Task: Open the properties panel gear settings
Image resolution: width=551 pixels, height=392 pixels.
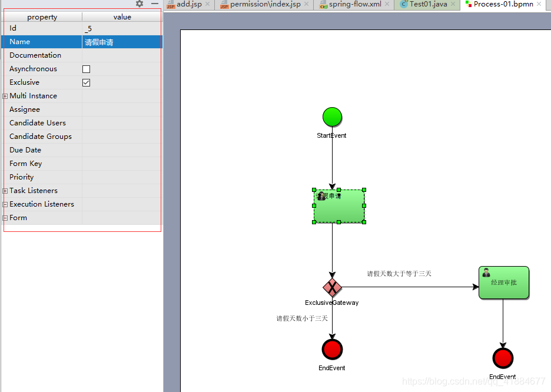Action: point(140,4)
